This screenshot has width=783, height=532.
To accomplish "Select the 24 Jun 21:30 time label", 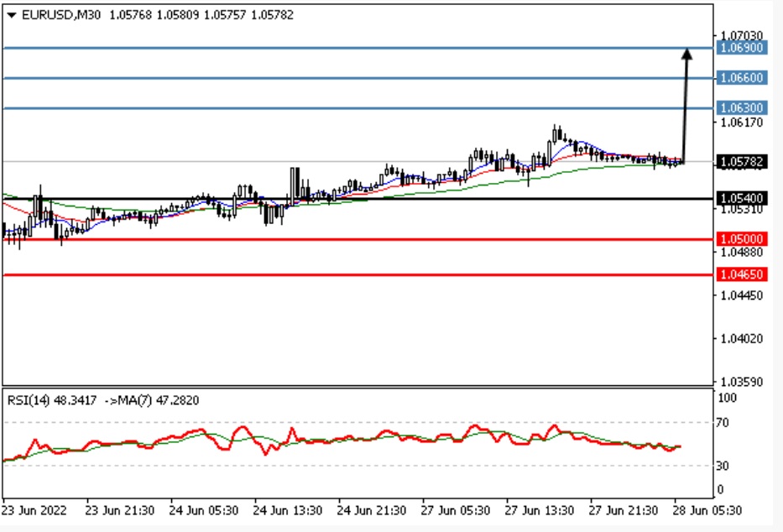I will point(372,511).
